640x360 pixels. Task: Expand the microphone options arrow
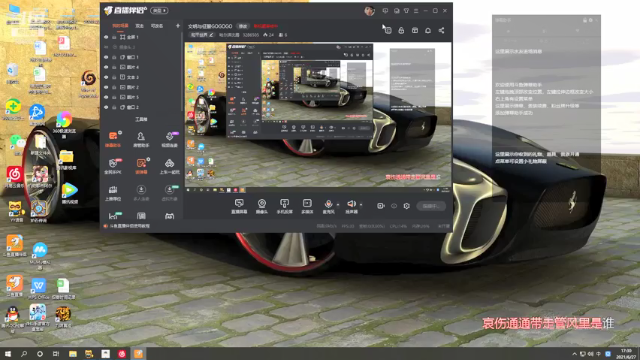click(x=338, y=205)
